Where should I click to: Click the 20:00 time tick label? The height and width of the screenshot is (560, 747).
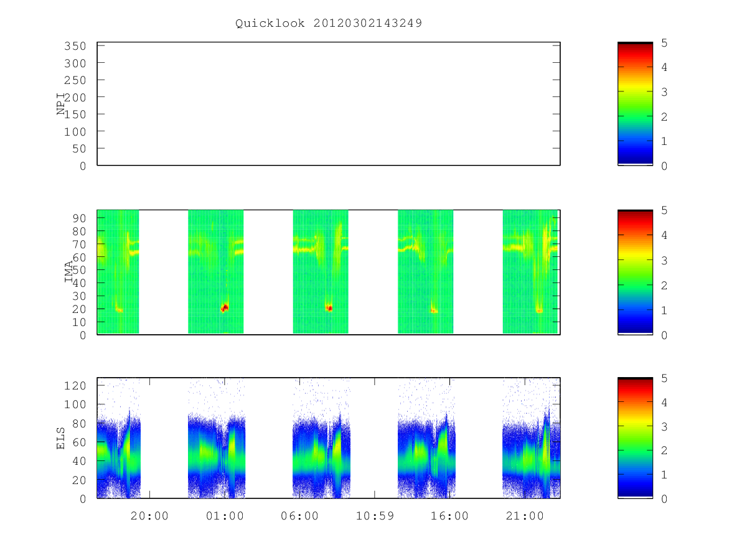point(149,516)
